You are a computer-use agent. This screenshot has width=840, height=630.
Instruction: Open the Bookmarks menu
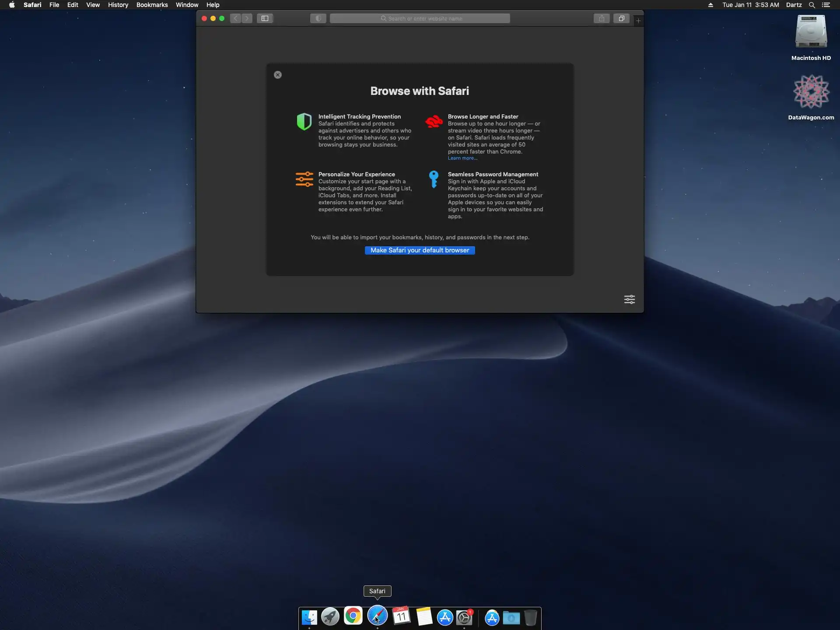click(x=152, y=5)
